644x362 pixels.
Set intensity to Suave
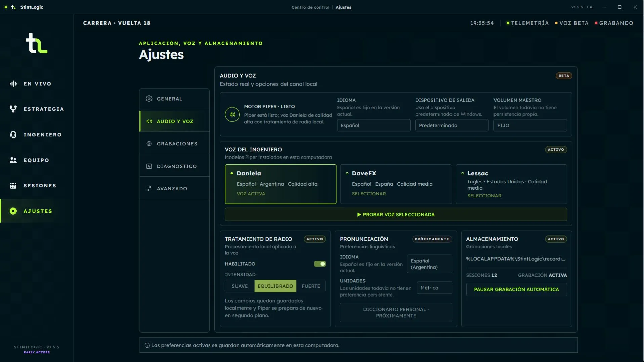[x=240, y=286]
